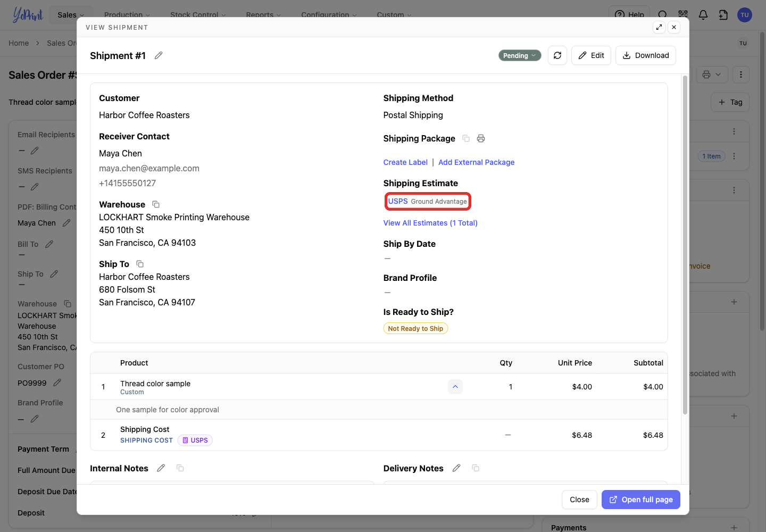Edit Email Recipients on the sales order page

tap(35, 151)
